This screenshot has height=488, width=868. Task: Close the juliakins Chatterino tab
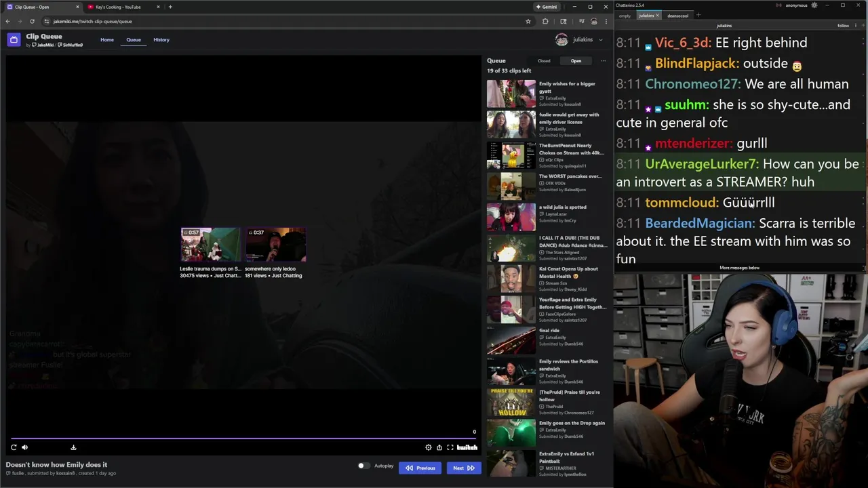click(657, 16)
